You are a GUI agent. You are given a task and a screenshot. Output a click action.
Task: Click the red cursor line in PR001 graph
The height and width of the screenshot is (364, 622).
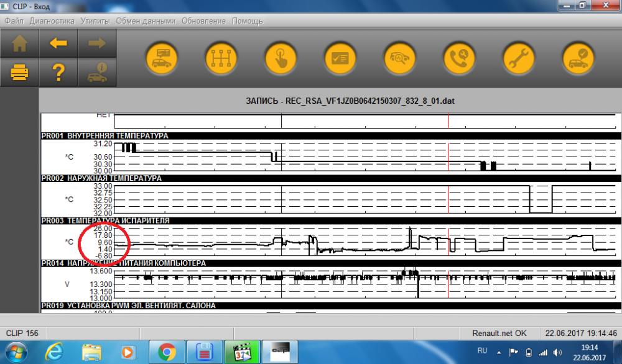coord(448,157)
